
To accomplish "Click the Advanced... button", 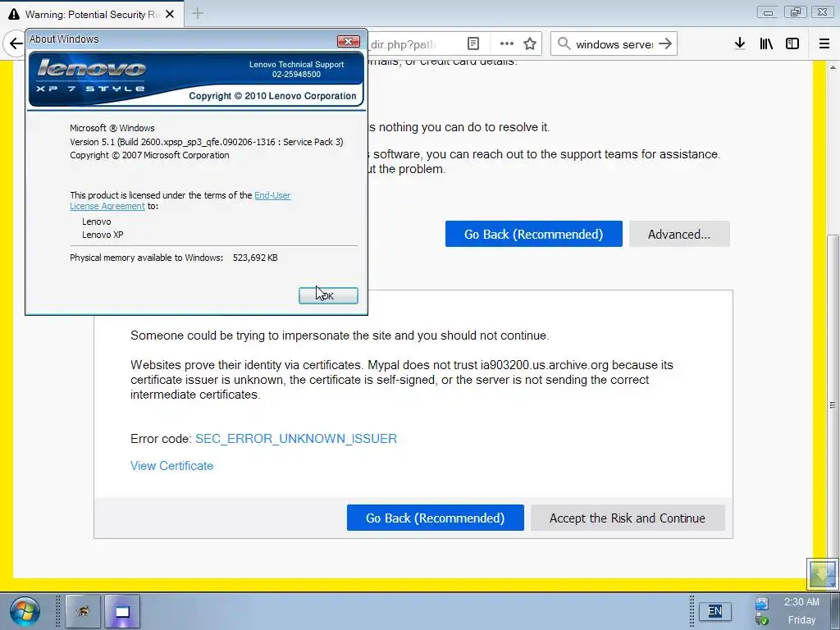I will (679, 234).
